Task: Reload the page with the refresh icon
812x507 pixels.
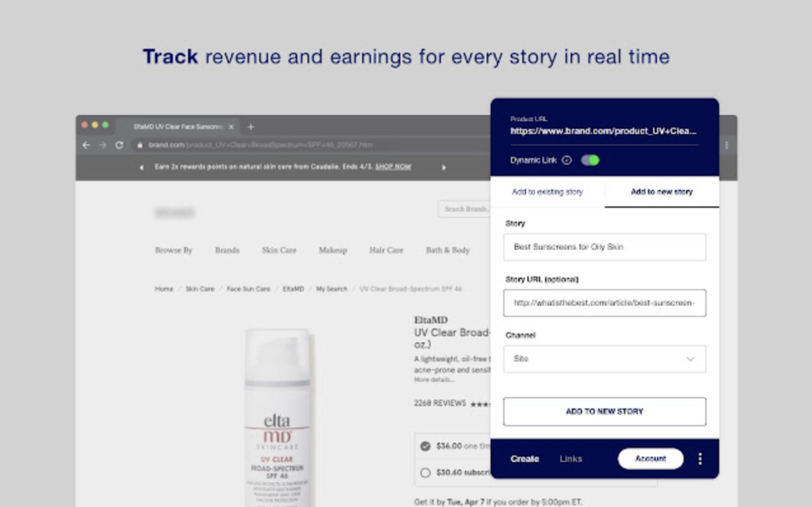Action: pos(119,145)
